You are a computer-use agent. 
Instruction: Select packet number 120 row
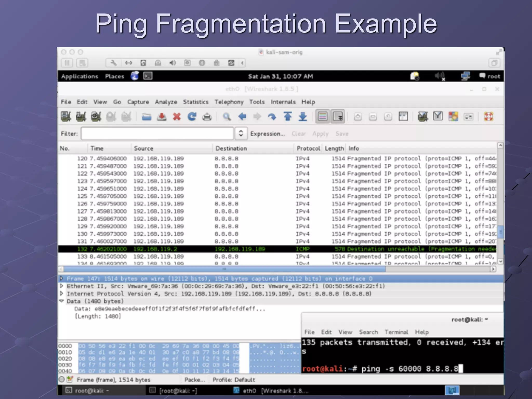pyautogui.click(x=277, y=158)
